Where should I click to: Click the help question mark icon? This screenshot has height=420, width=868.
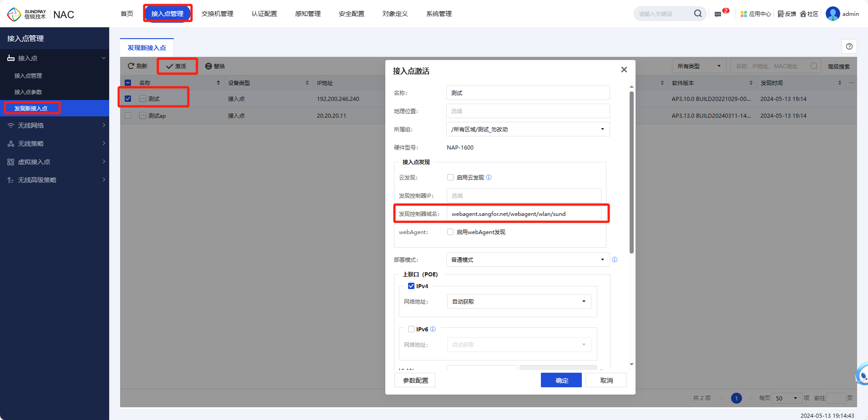click(x=849, y=46)
